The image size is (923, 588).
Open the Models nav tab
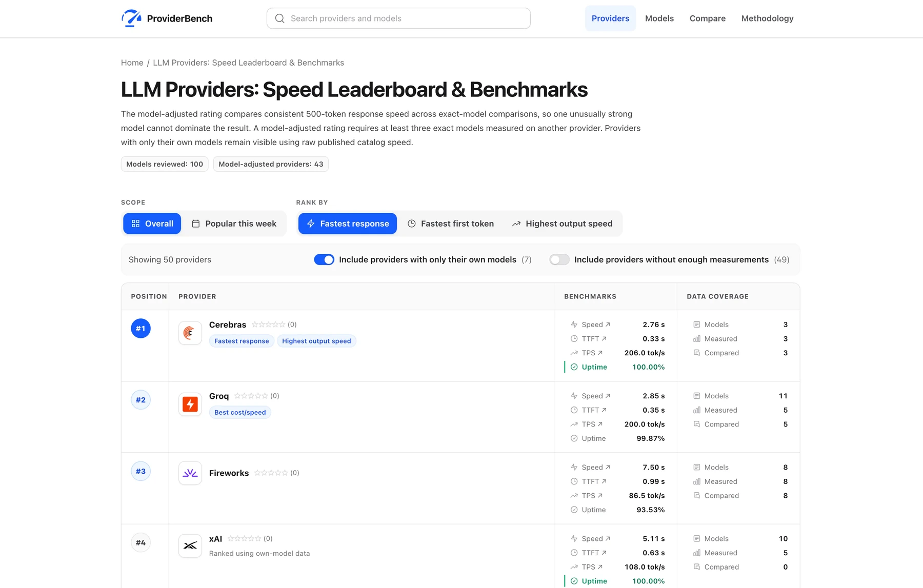tap(659, 18)
